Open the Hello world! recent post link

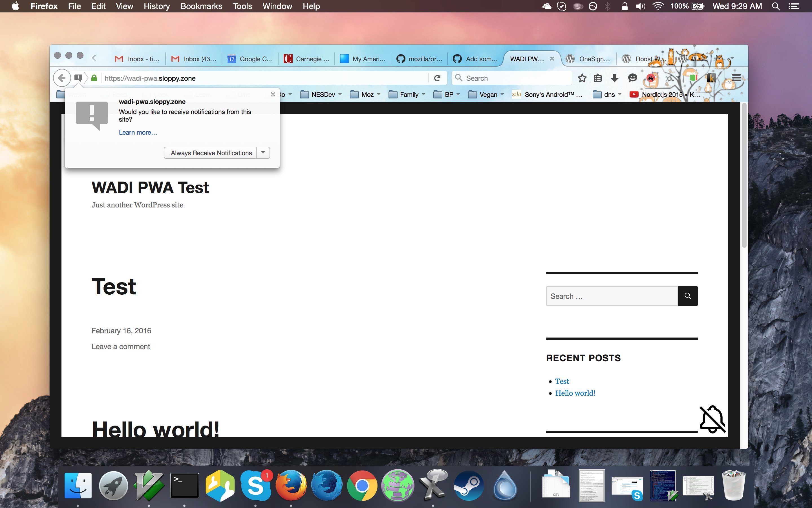(575, 393)
